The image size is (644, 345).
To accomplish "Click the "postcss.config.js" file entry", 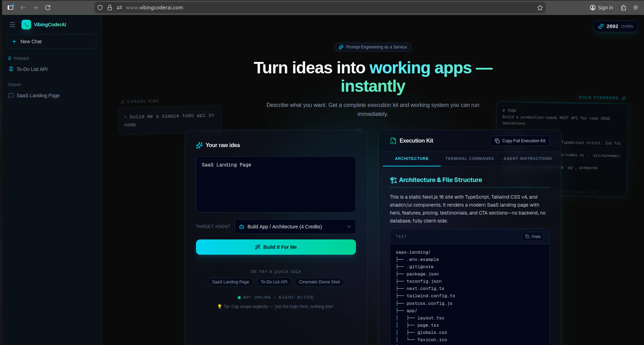I will tap(429, 303).
